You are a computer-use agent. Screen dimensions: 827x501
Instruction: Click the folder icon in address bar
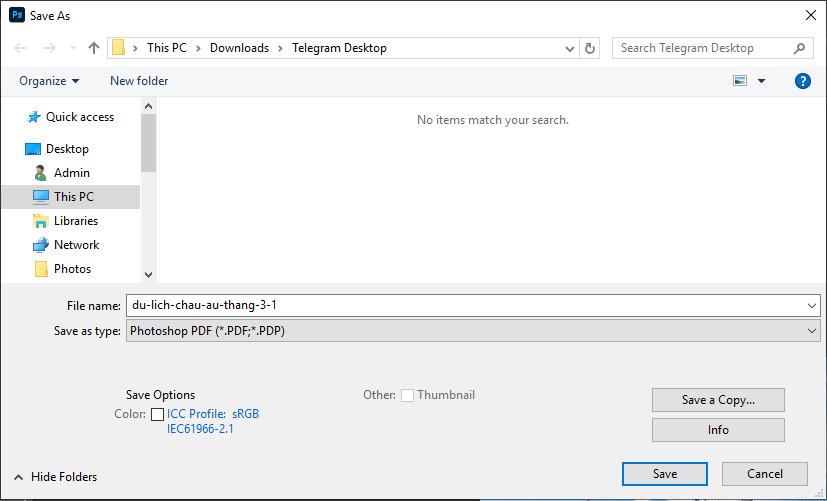(119, 48)
